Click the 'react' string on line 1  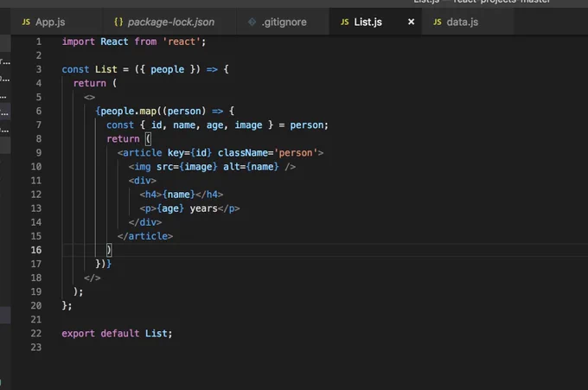coord(182,42)
